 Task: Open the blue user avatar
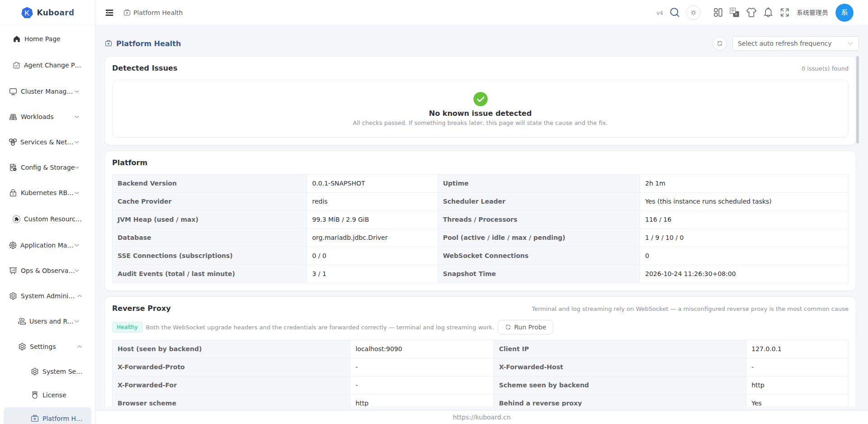[844, 13]
